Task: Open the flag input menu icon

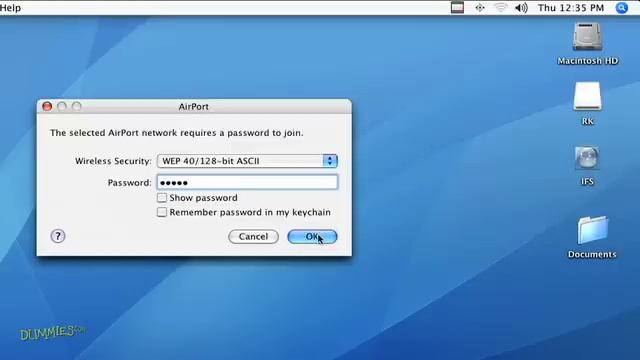Action: 457,8
